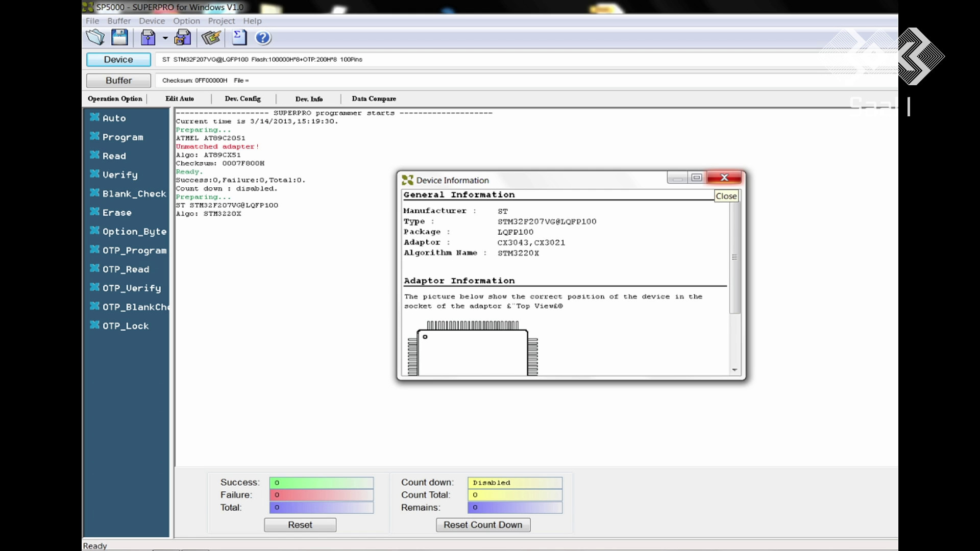Click the 'Unmatched adapter!' log line
Screen dimensions: 980x551
218,146
